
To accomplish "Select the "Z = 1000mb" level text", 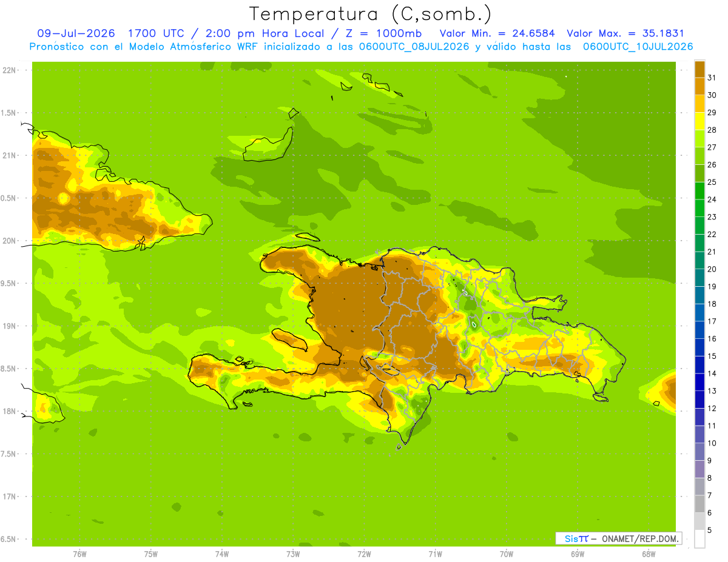I will click(x=386, y=33).
